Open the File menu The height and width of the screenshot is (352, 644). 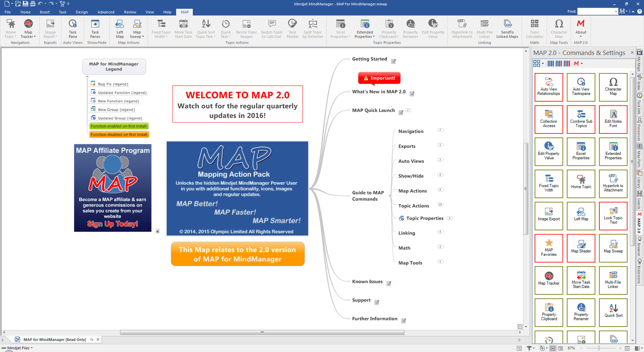(8, 12)
